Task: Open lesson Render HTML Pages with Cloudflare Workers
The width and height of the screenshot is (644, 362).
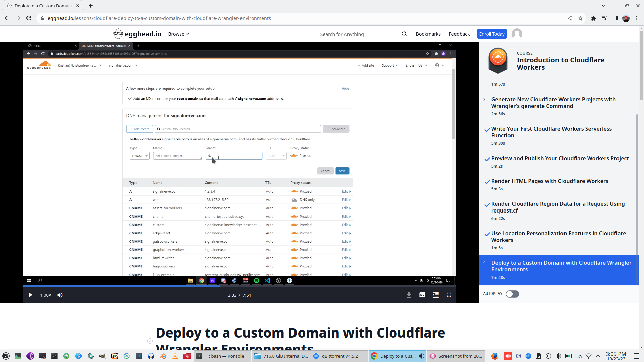Action: click(x=549, y=181)
